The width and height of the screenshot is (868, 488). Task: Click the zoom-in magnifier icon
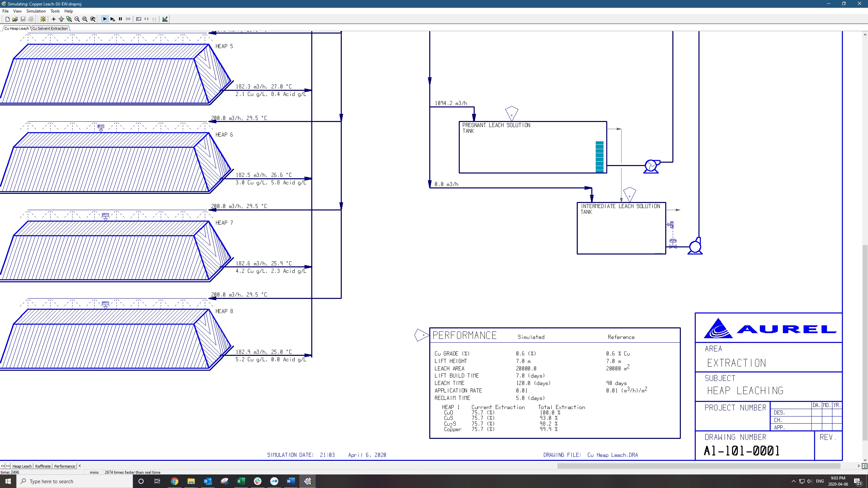coord(77,19)
